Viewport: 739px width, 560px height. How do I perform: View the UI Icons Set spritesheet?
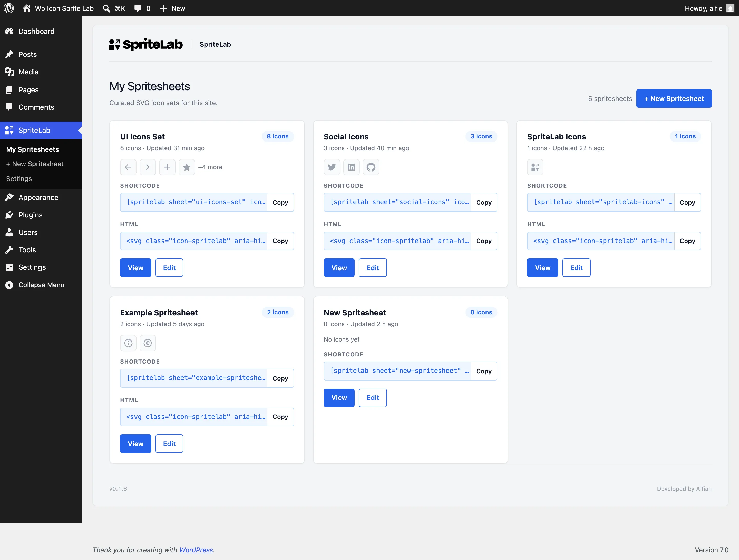tap(136, 268)
